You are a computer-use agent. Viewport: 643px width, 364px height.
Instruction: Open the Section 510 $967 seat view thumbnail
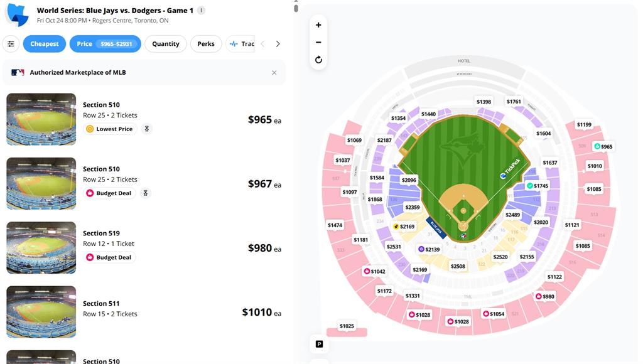41,183
